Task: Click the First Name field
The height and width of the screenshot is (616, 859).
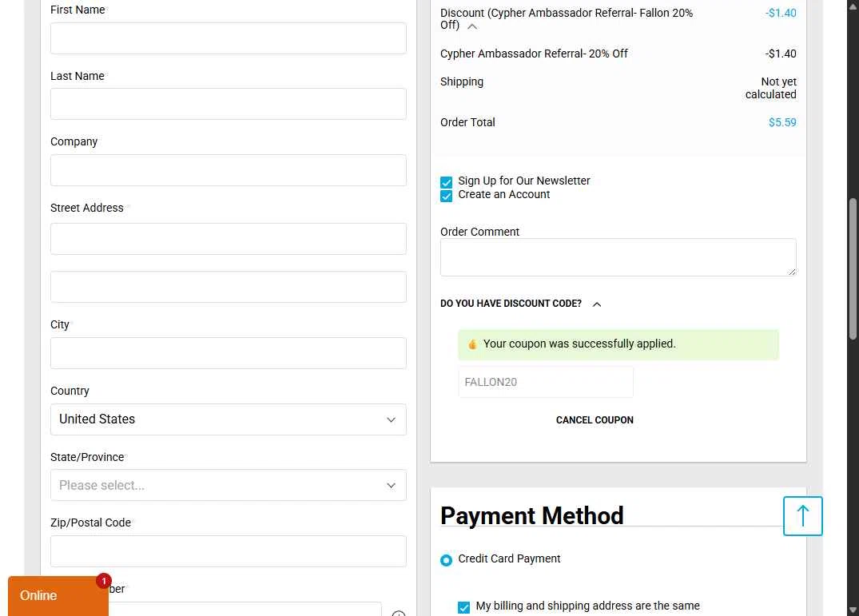Action: (229, 38)
